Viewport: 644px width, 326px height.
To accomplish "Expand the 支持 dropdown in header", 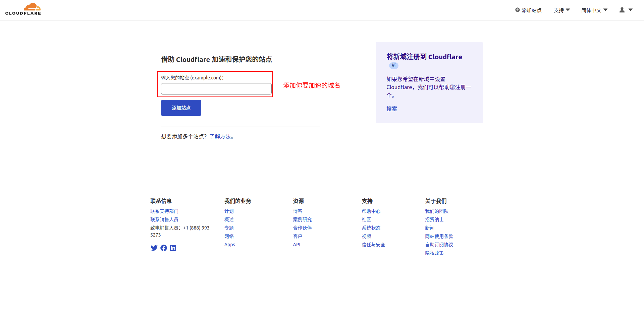I will (561, 10).
